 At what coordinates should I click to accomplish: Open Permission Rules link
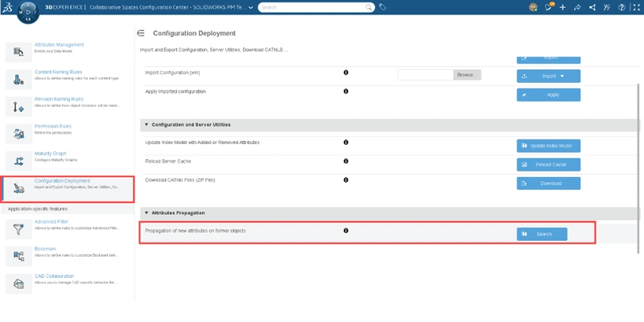tap(53, 126)
